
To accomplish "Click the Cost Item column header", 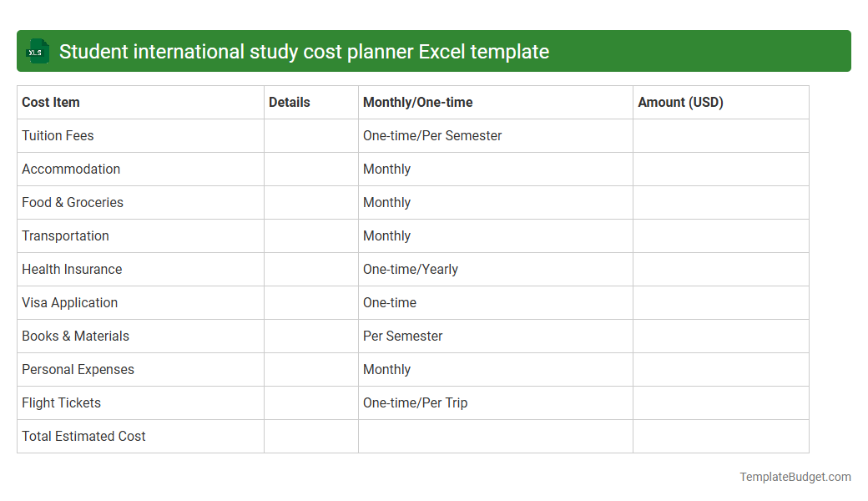I will click(x=50, y=102).
